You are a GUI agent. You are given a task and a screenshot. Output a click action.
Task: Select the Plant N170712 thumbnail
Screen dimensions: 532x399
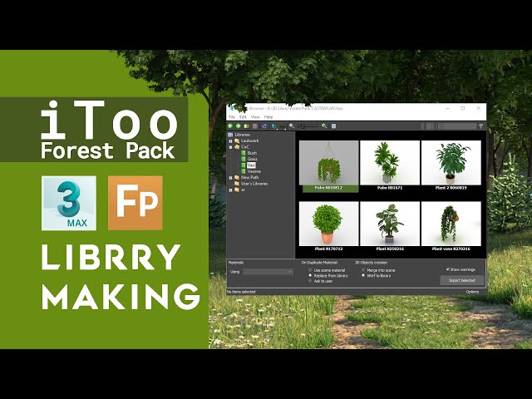pos(328,224)
